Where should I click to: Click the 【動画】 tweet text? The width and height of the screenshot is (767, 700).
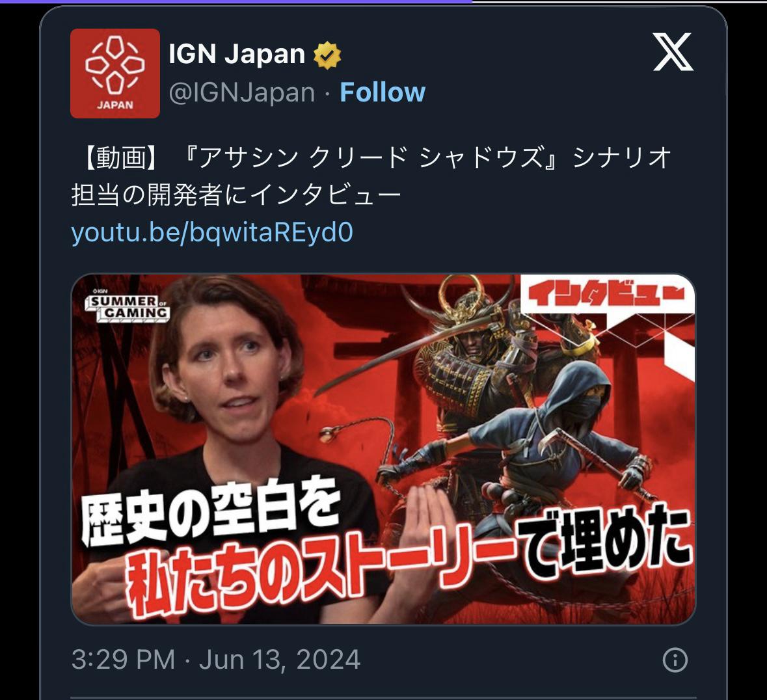[121, 157]
